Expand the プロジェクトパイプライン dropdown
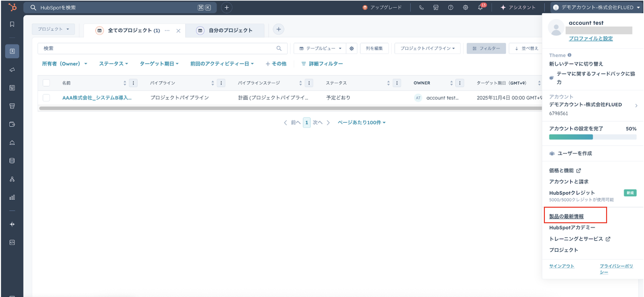This screenshot has width=644, height=297. click(x=427, y=49)
